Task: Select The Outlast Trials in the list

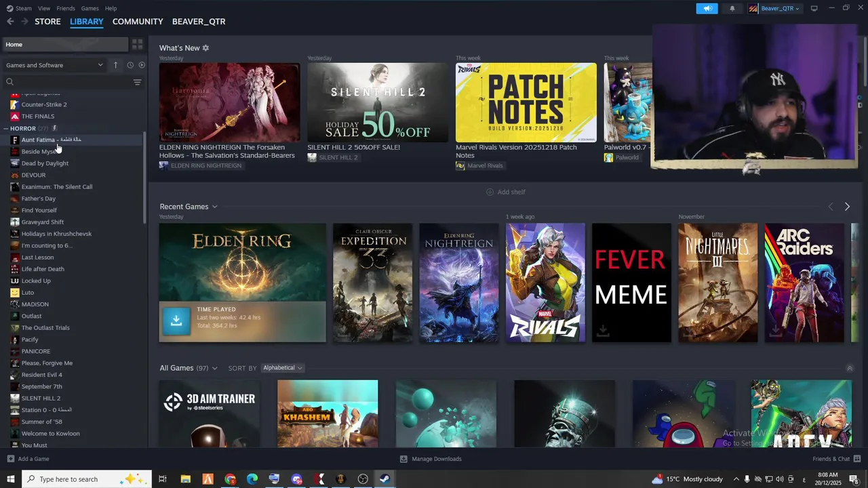Action: pos(45,328)
